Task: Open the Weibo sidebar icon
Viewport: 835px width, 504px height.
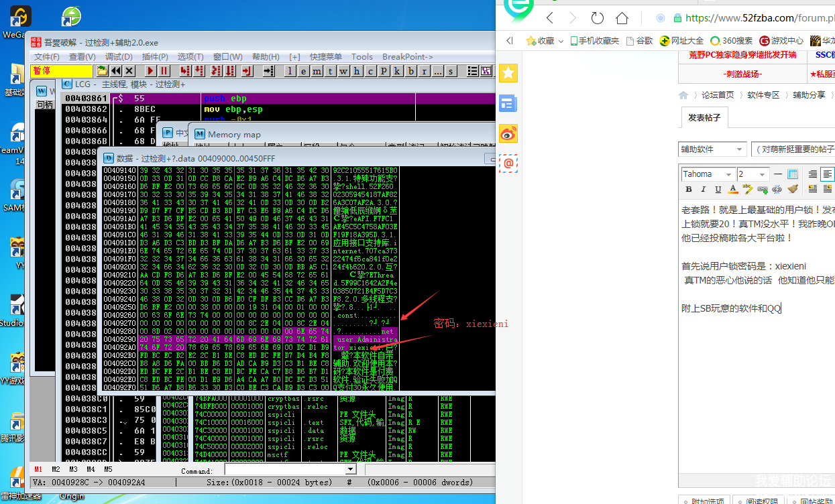Action: pyautogui.click(x=508, y=133)
